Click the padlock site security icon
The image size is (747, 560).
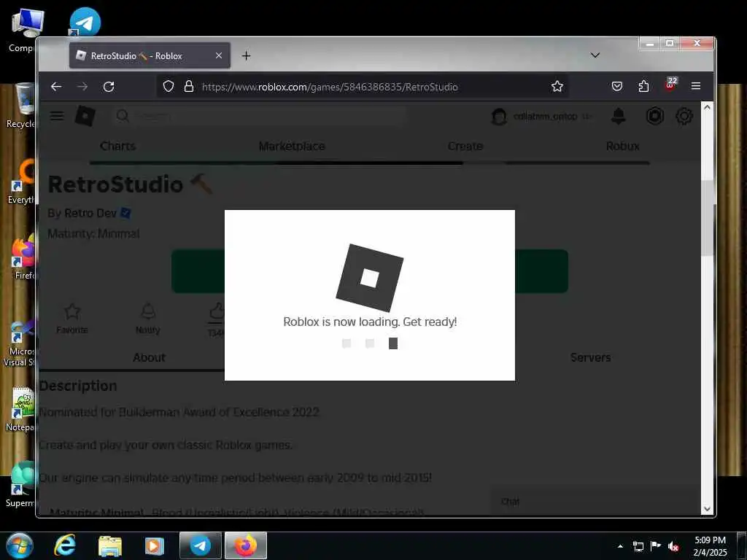tap(189, 87)
